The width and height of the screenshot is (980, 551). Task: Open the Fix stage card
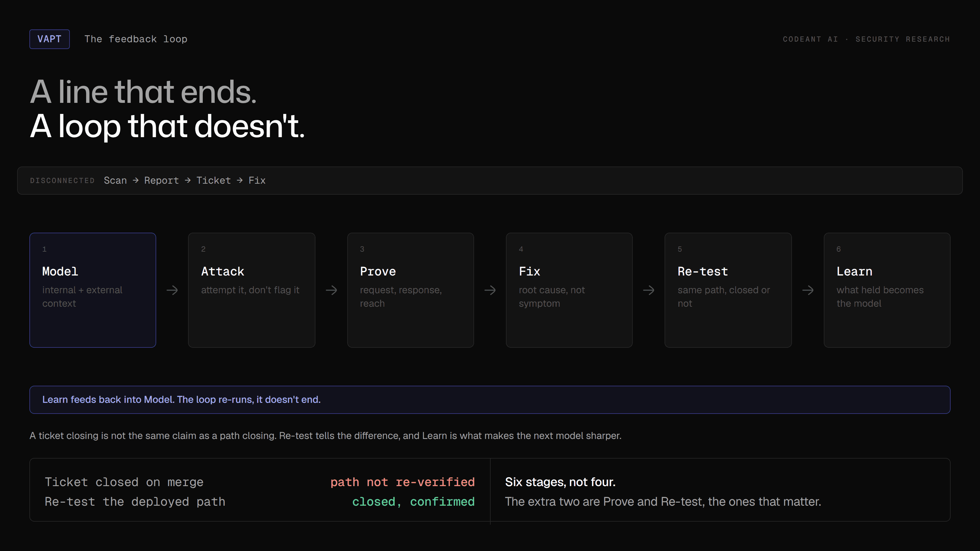[x=569, y=290]
